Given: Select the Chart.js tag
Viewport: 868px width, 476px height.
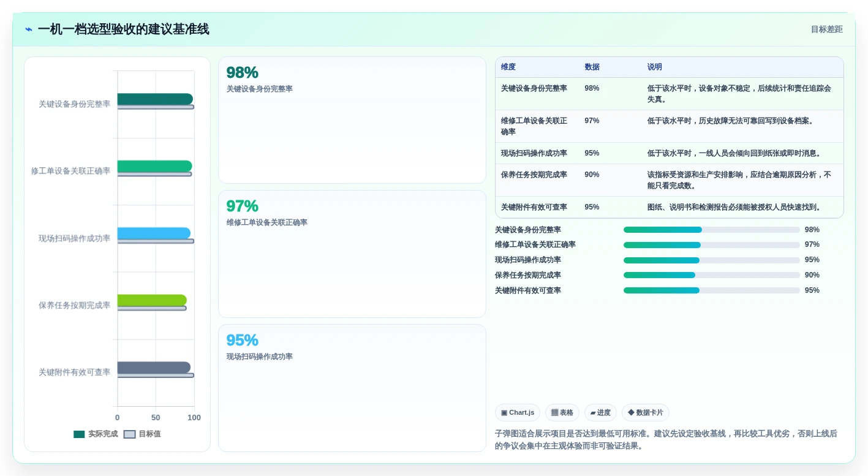Looking at the screenshot, I should coord(518,413).
